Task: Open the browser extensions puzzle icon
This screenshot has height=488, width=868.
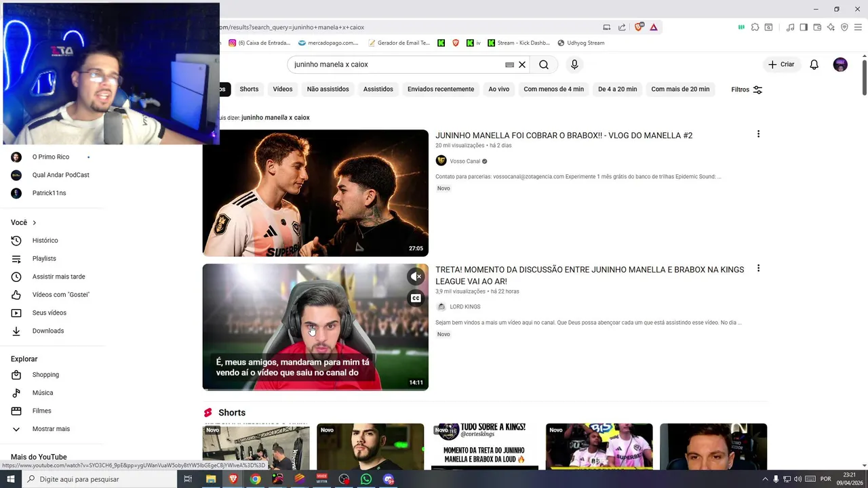Action: [x=755, y=27]
